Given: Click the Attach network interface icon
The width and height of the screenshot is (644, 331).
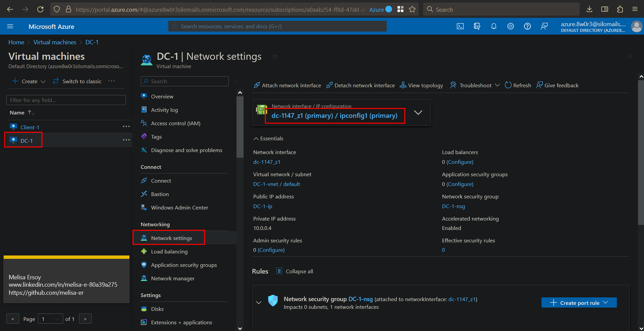Looking at the screenshot, I should pyautogui.click(x=257, y=85).
